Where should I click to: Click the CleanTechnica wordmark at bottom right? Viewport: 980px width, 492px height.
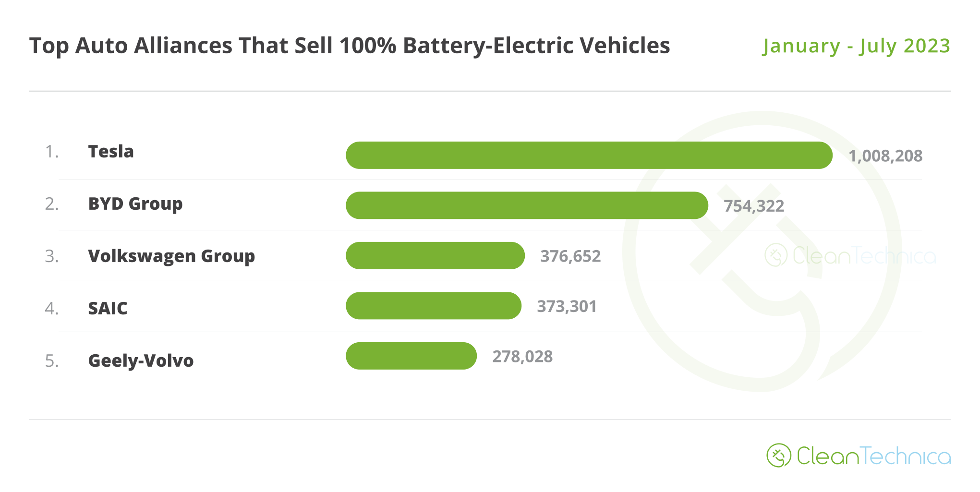tap(874, 456)
